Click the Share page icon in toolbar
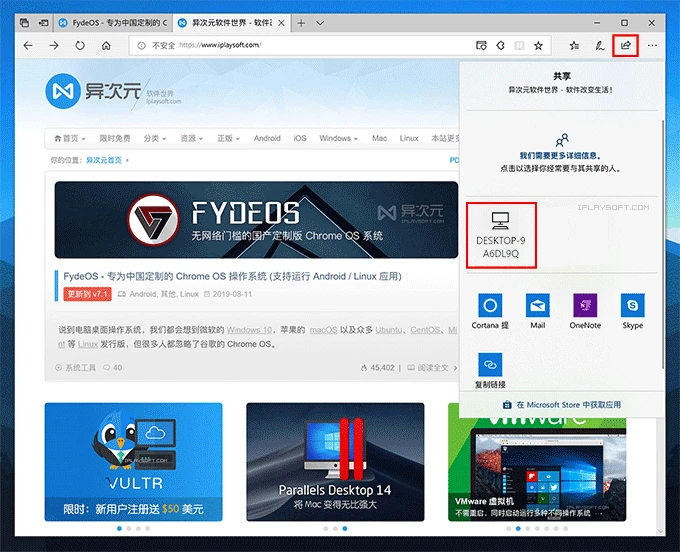This screenshot has width=680, height=552. pos(626,45)
